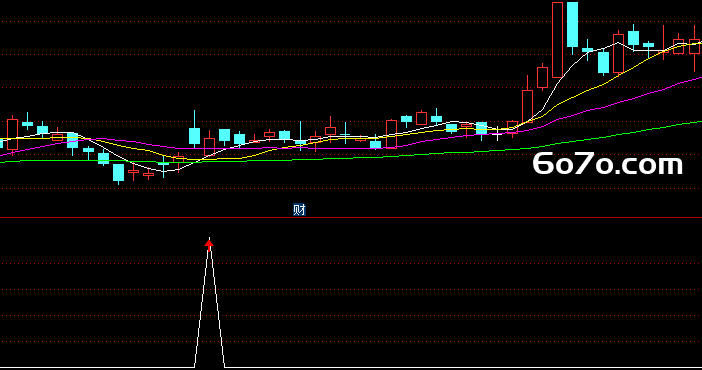
Task: Click the lowest cyan candle in the dip
Action: (x=118, y=173)
